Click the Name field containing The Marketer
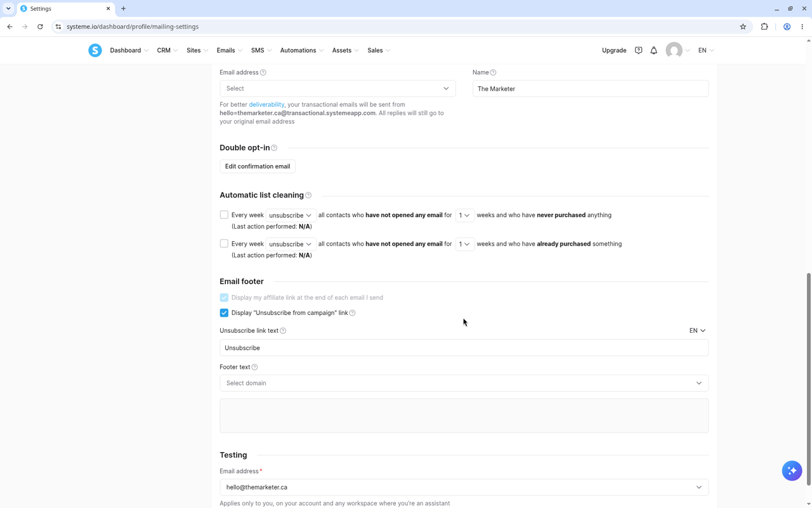 coord(590,88)
